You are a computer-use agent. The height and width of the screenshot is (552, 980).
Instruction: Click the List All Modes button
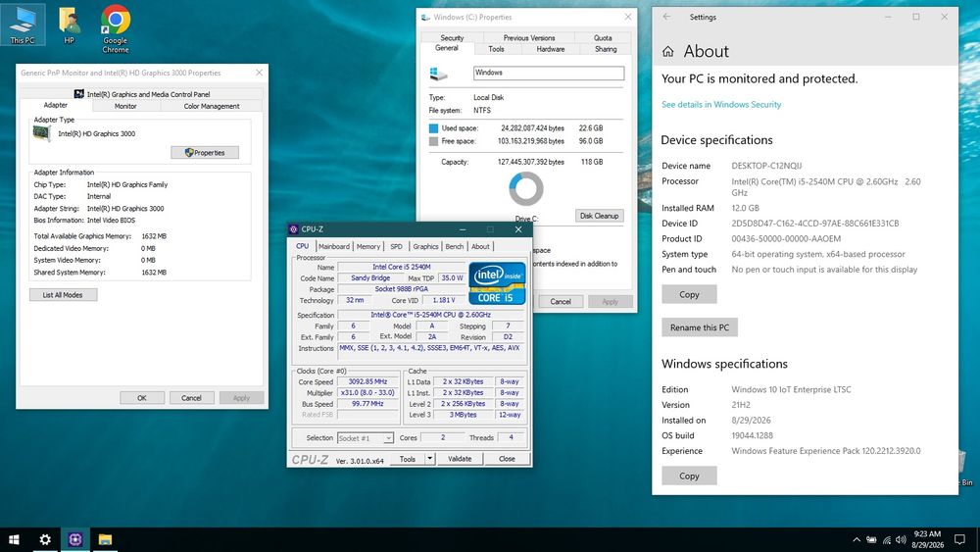coord(63,295)
